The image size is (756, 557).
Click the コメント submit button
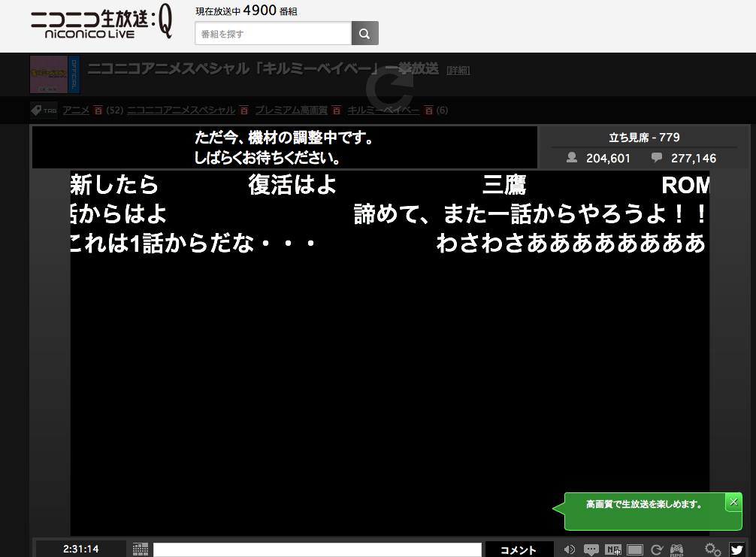[x=519, y=549]
